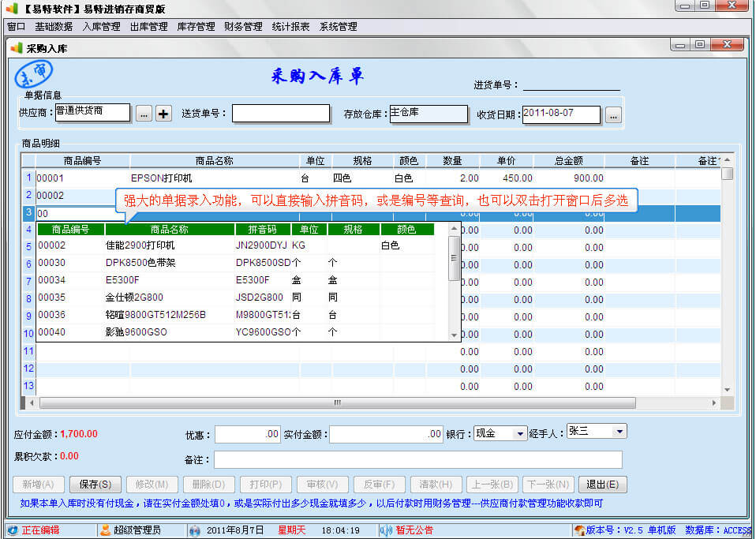The height and width of the screenshot is (539, 756).
Task: Click the 商品名称 grid column header
Action: tap(215, 160)
